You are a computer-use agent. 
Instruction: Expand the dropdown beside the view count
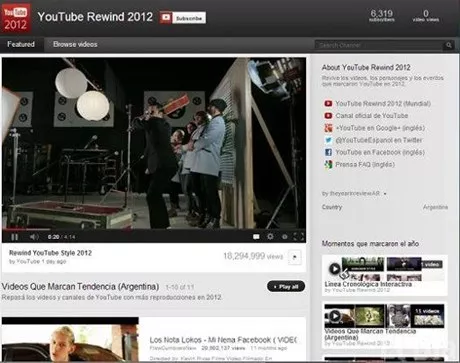click(x=294, y=257)
